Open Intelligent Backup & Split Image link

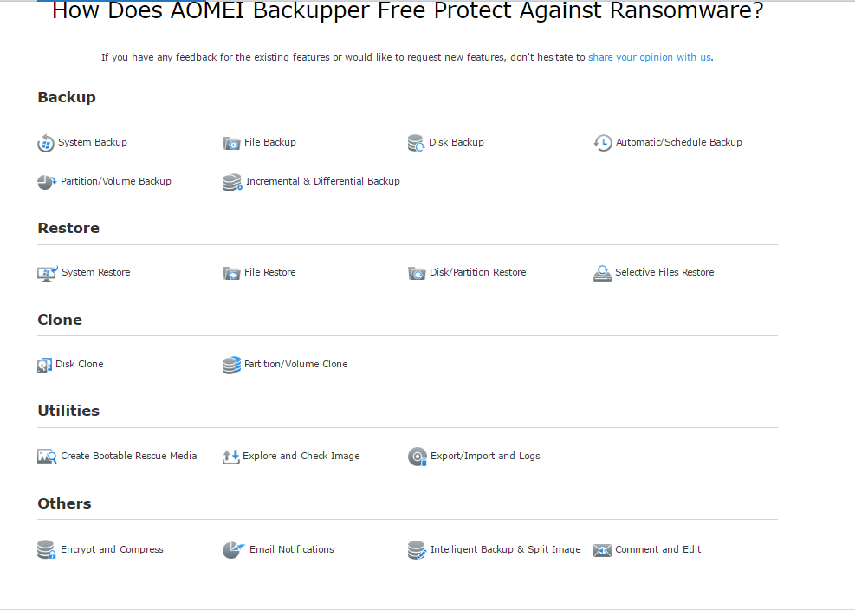point(505,549)
